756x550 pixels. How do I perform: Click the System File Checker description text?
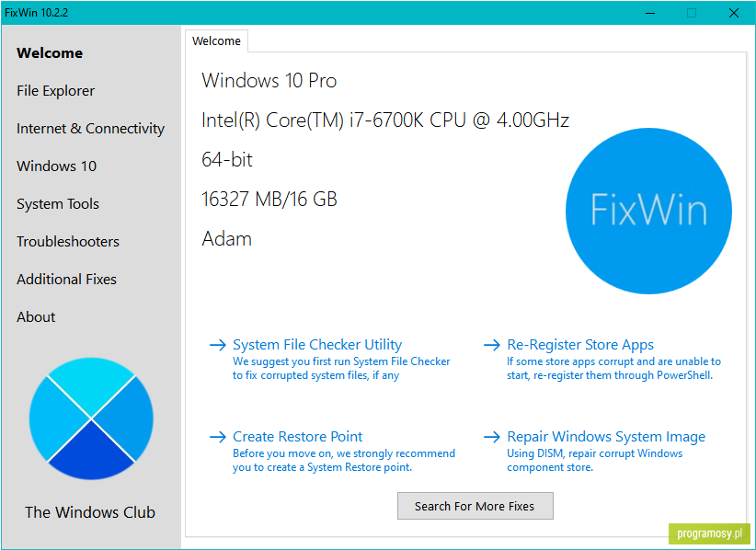click(341, 368)
